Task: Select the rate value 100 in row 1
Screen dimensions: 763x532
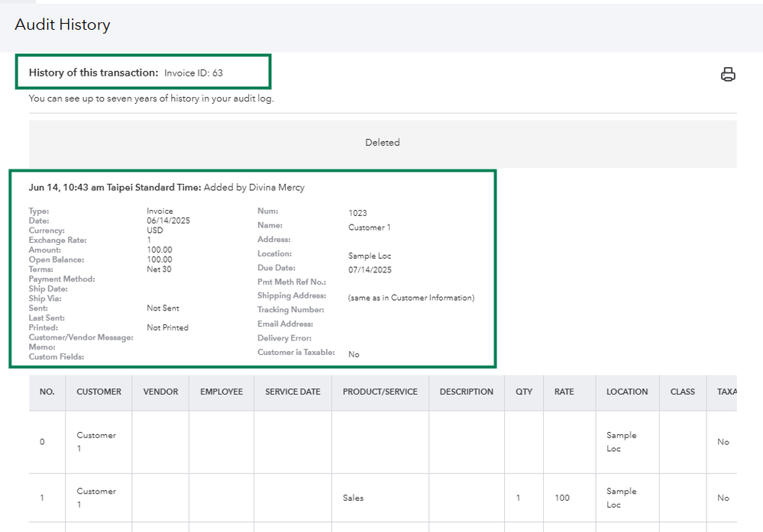Action: (x=562, y=498)
